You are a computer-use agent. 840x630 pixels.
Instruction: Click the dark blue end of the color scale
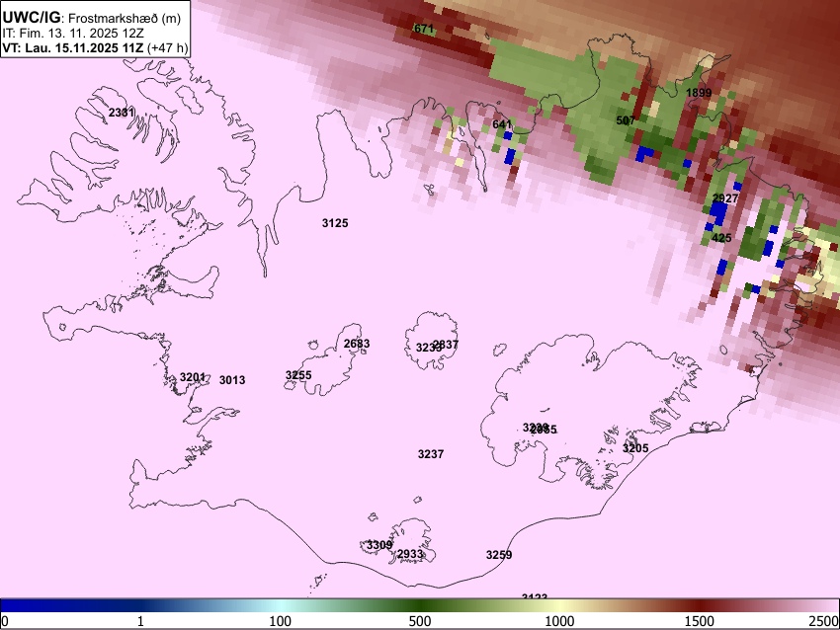point(11,605)
